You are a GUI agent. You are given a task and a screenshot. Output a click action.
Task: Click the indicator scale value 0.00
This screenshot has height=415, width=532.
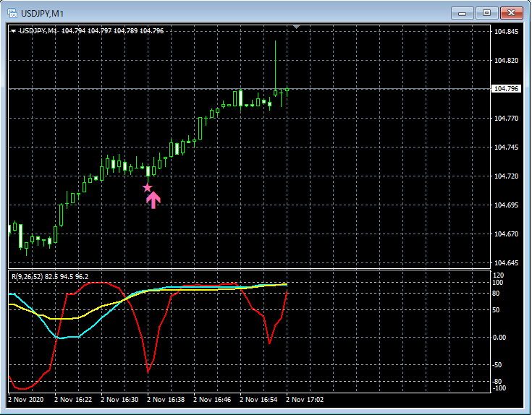tap(499, 338)
